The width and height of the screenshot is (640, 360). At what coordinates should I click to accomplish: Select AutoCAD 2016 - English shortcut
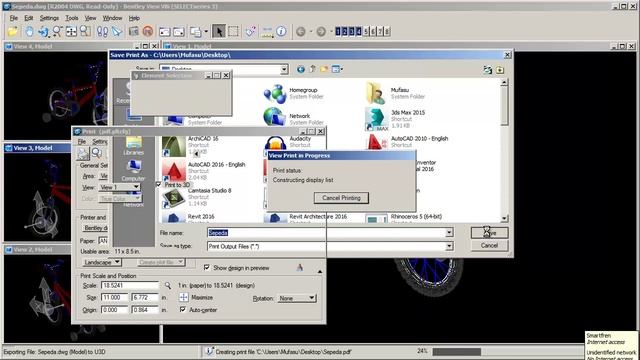pyautogui.click(x=204, y=170)
